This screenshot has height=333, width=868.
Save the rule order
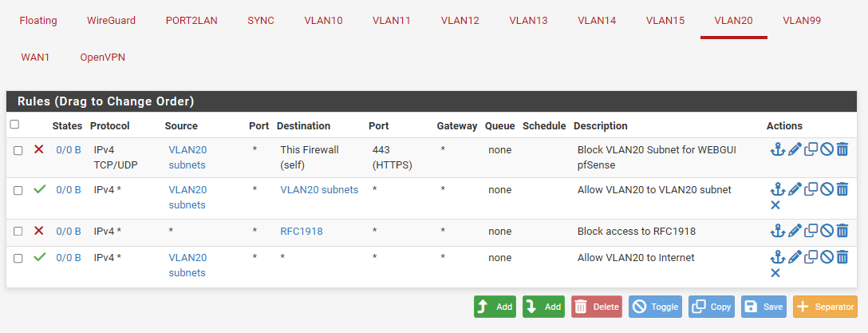764,307
